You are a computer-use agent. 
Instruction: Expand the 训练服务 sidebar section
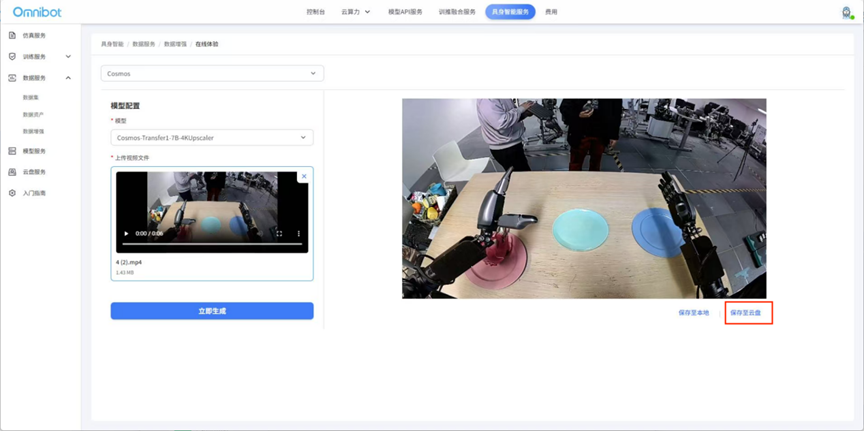[68, 56]
